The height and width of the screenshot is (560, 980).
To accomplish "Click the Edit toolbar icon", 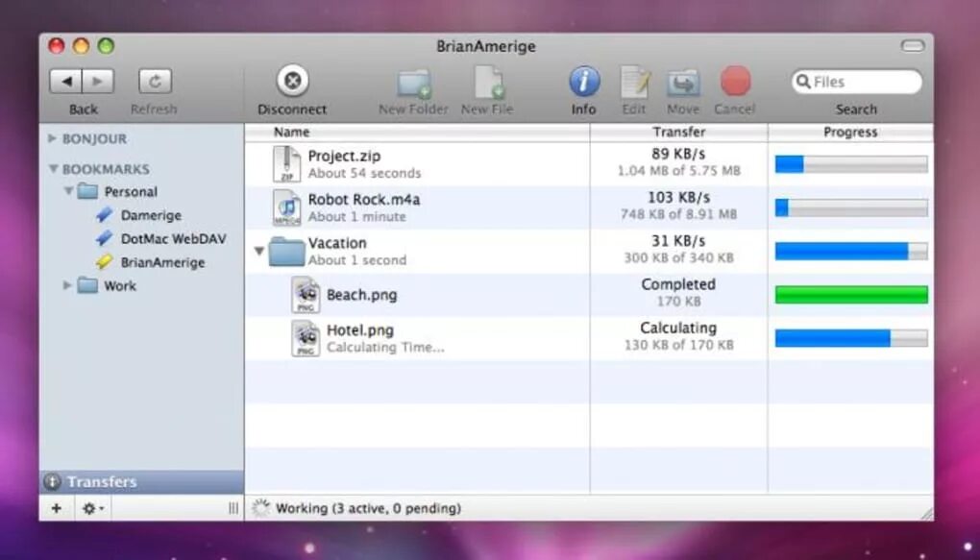I will click(634, 83).
